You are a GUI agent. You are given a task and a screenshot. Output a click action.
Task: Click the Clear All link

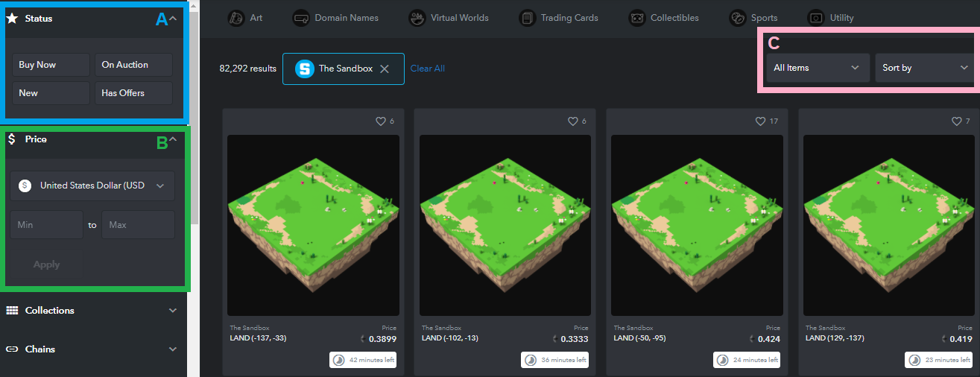pyautogui.click(x=427, y=69)
